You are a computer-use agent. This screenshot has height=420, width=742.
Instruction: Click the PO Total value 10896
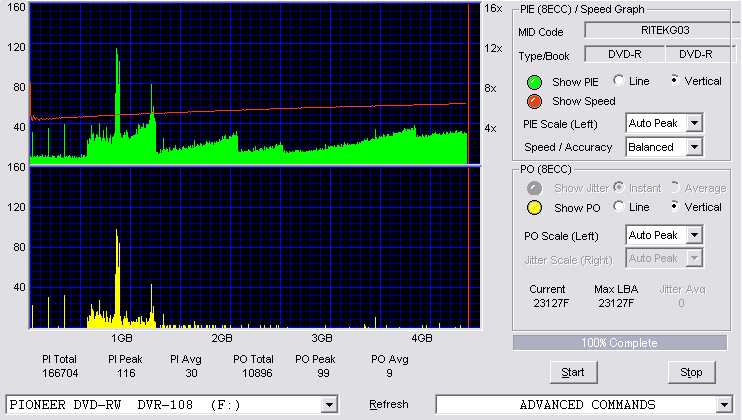(x=257, y=373)
